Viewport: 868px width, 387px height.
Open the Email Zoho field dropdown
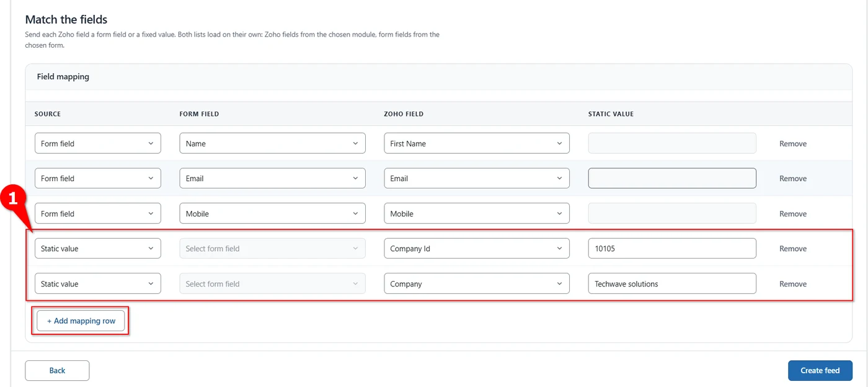coord(477,179)
